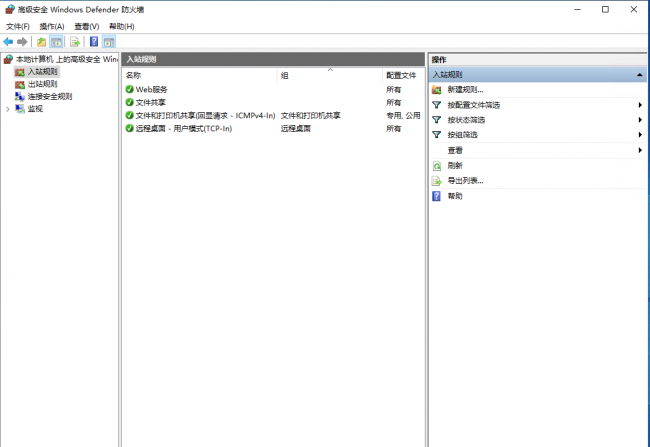Open the 帮助(H) menu
The width and height of the screenshot is (650, 447).
[121, 27]
